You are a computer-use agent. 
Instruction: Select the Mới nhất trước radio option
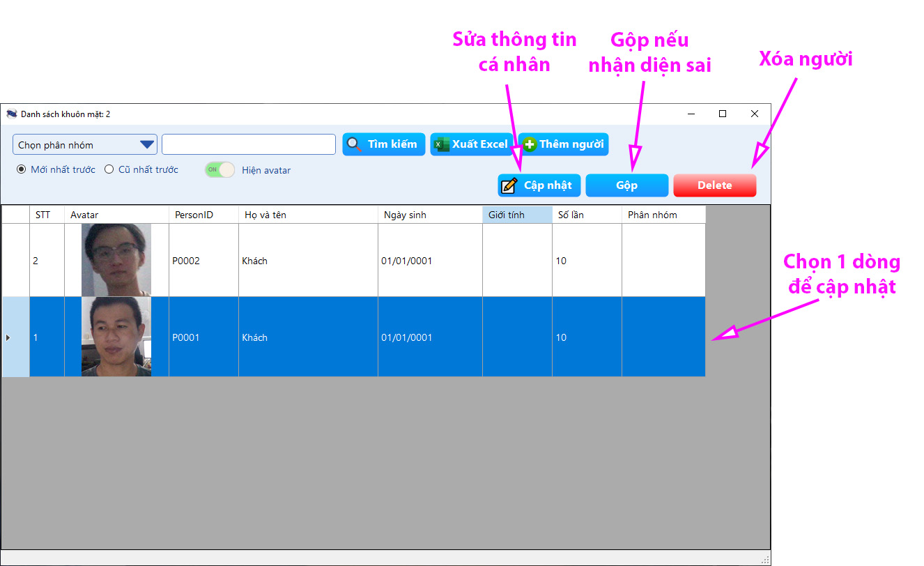click(22, 169)
